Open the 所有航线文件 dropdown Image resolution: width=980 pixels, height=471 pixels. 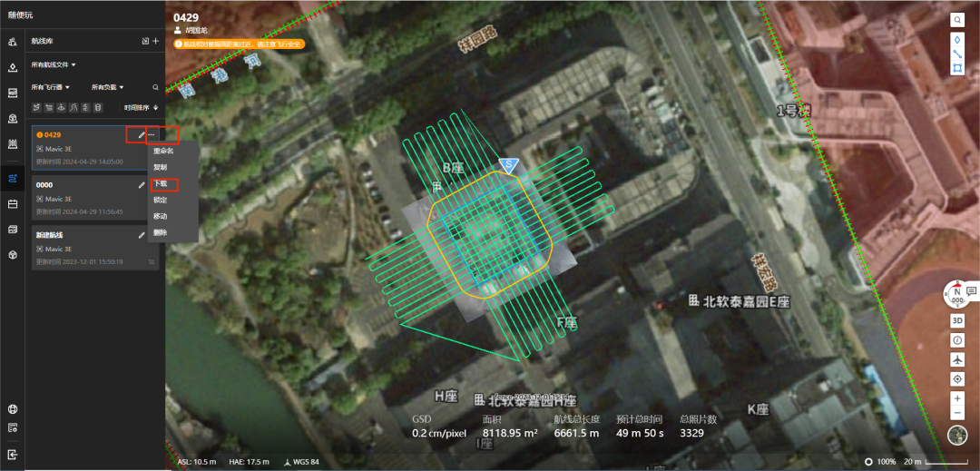point(54,64)
